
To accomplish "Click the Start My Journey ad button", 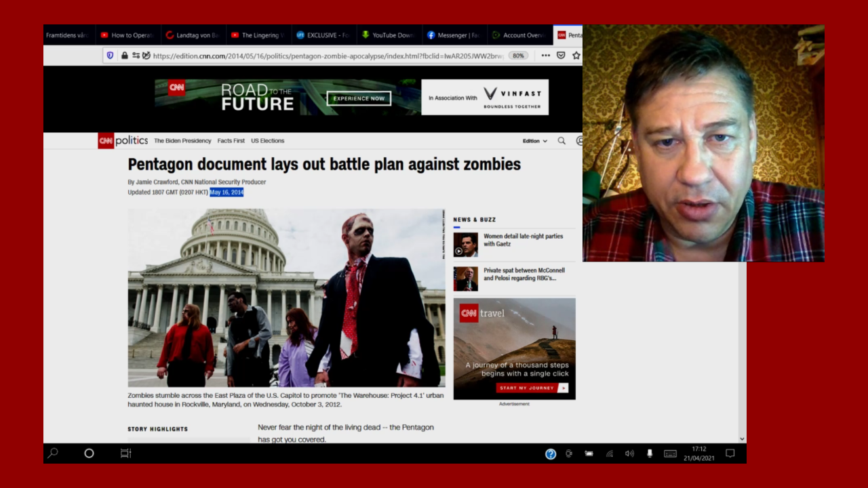I will pyautogui.click(x=531, y=388).
